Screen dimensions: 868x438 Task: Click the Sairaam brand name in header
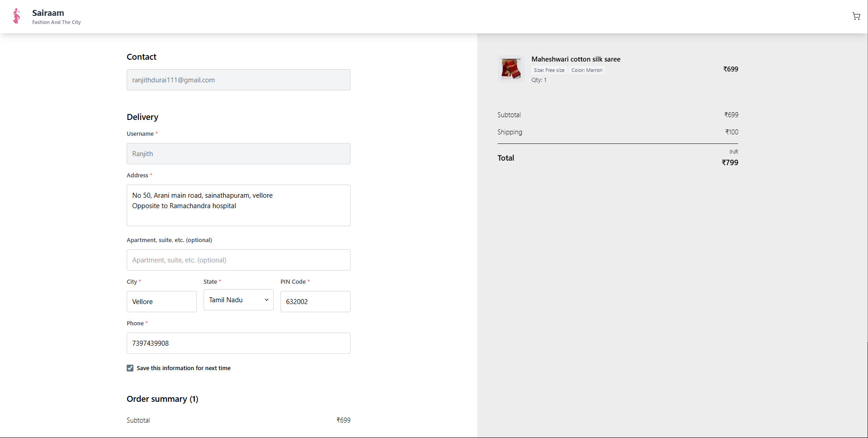[x=48, y=13]
